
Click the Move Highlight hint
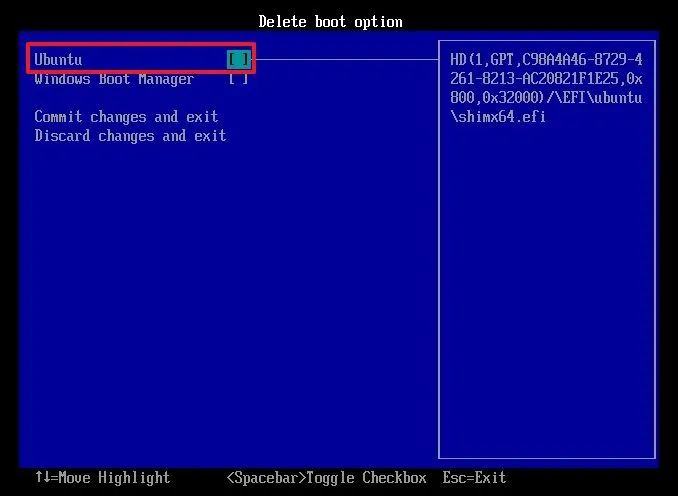point(102,477)
